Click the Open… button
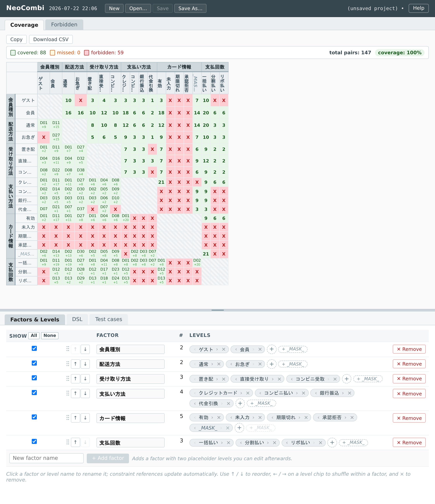The height and width of the screenshot is (504, 435). [x=138, y=8]
